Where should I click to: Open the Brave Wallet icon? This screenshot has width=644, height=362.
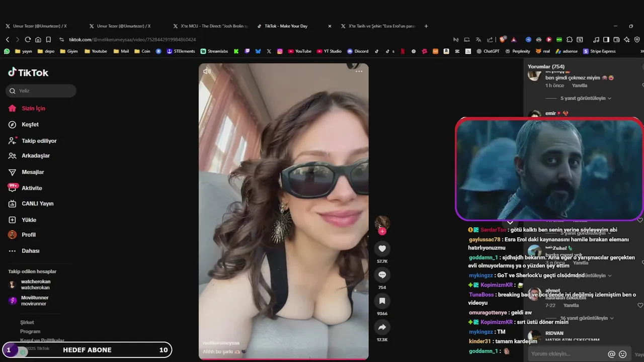616,39
